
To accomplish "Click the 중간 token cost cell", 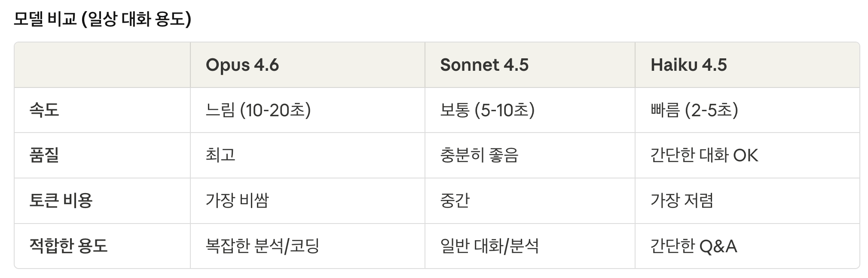I will pos(455,200).
